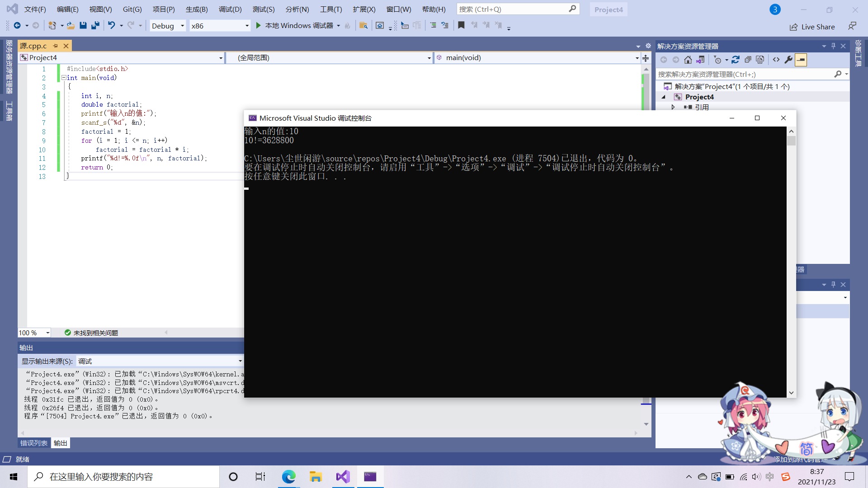Open Properties wrench icon in Solution Explorer

pos(788,60)
